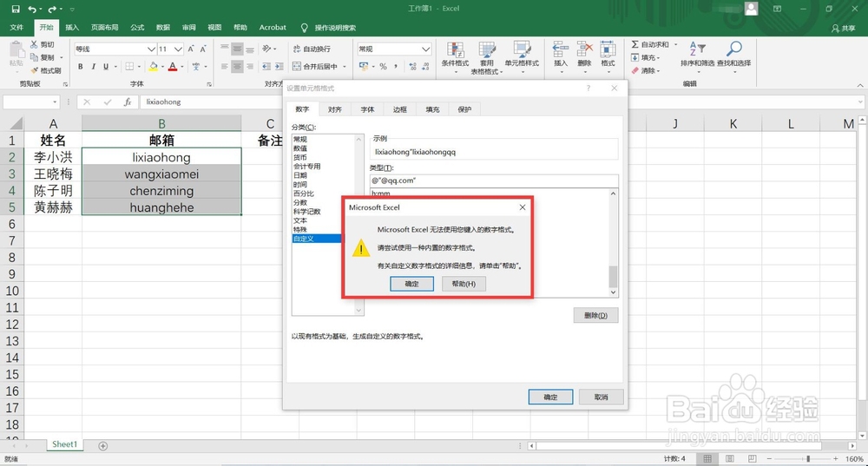Select the Sheet1 tab
The width and height of the screenshot is (868, 466).
(65, 444)
